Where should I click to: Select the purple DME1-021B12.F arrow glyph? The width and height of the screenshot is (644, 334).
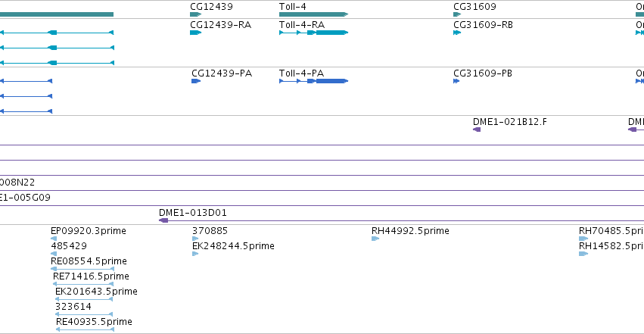click(x=477, y=130)
